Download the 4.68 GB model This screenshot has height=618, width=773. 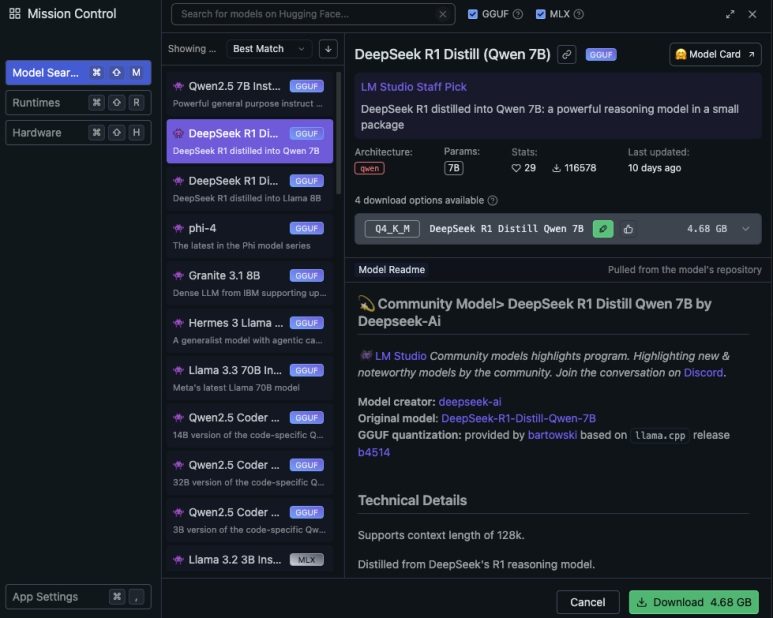[694, 602]
